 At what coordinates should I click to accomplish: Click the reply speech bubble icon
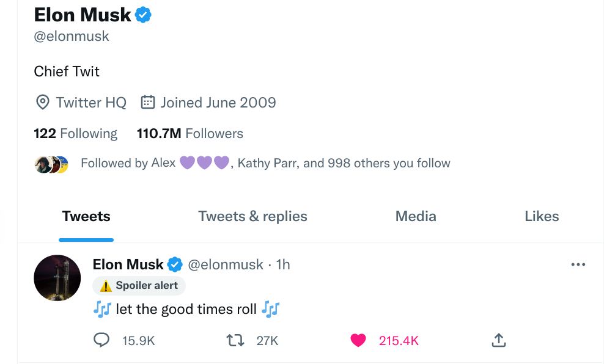click(101, 340)
